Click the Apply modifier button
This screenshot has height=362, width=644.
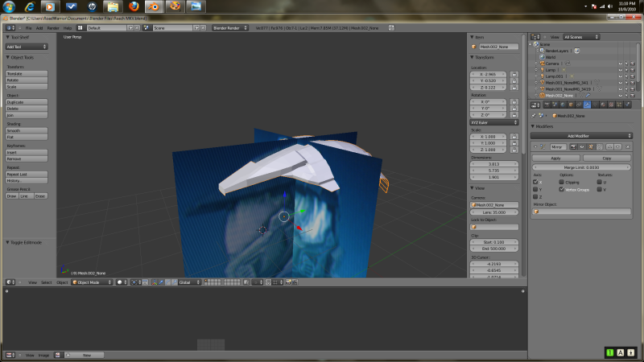[x=555, y=158]
